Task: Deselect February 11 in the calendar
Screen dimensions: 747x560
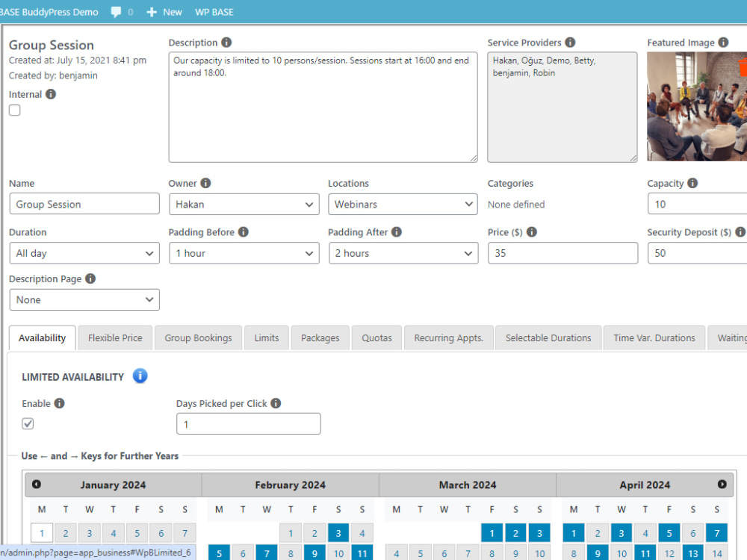Action: point(362,553)
